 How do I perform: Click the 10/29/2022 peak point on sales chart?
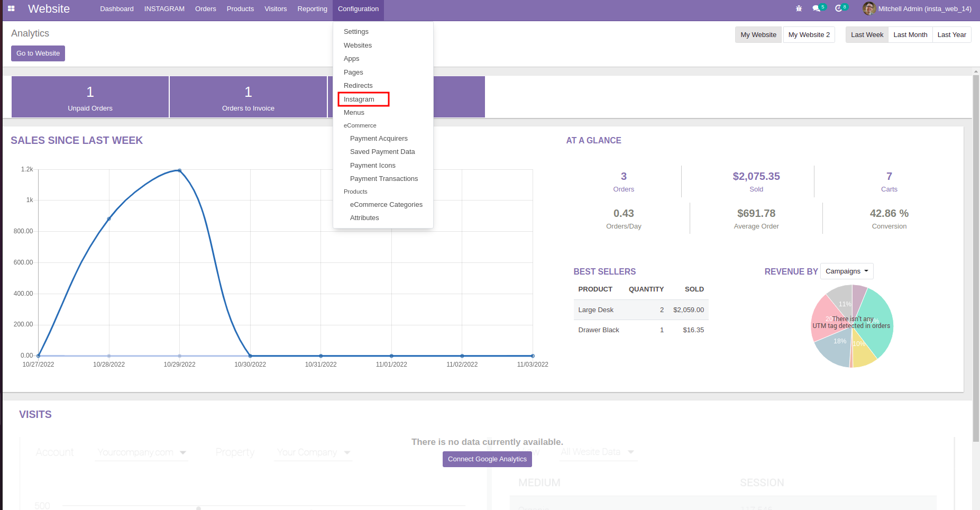[x=180, y=170]
